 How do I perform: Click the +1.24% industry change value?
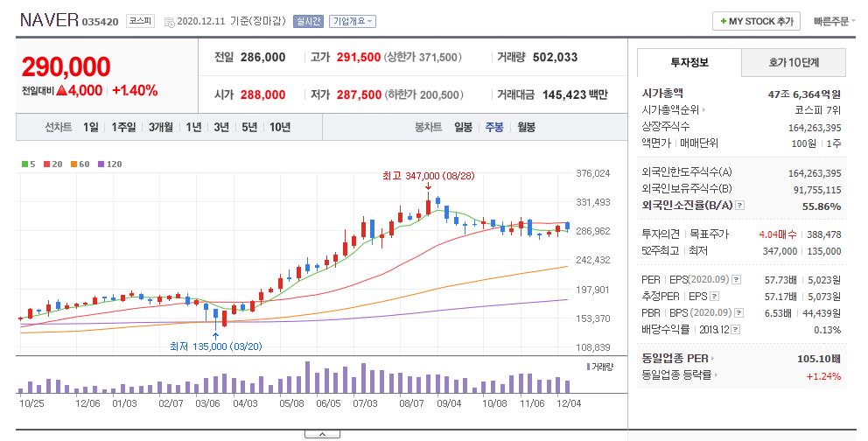tap(823, 376)
